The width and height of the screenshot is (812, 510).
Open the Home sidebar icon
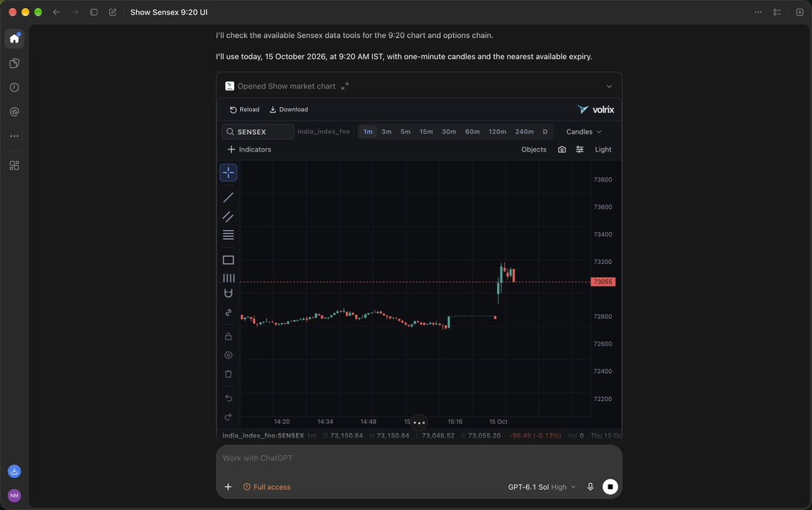tap(14, 39)
